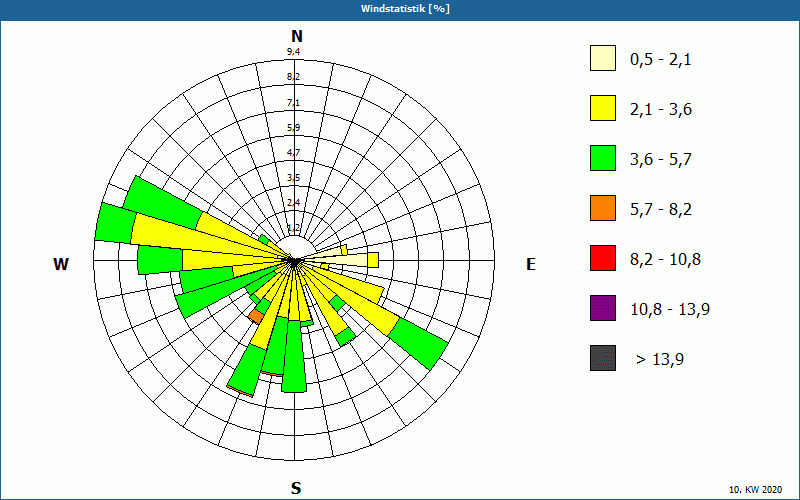Click the red 8,2 - 10,8 legend swatch
800x500 pixels.
pos(603,258)
